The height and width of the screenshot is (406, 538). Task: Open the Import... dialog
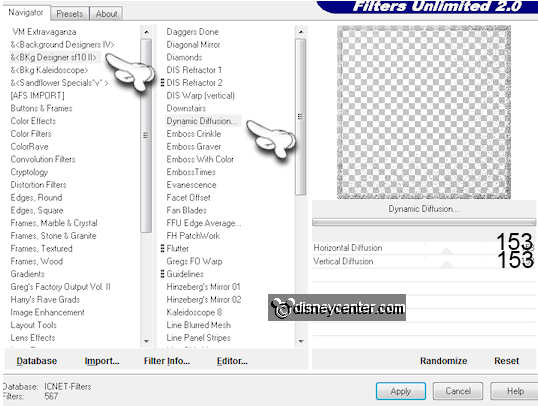coord(102,361)
